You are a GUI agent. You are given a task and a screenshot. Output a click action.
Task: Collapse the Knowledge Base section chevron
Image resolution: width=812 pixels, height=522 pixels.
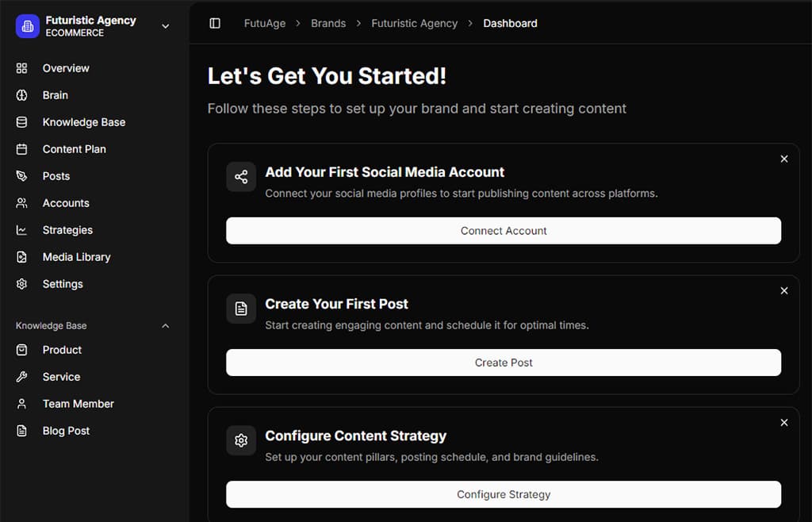point(165,325)
